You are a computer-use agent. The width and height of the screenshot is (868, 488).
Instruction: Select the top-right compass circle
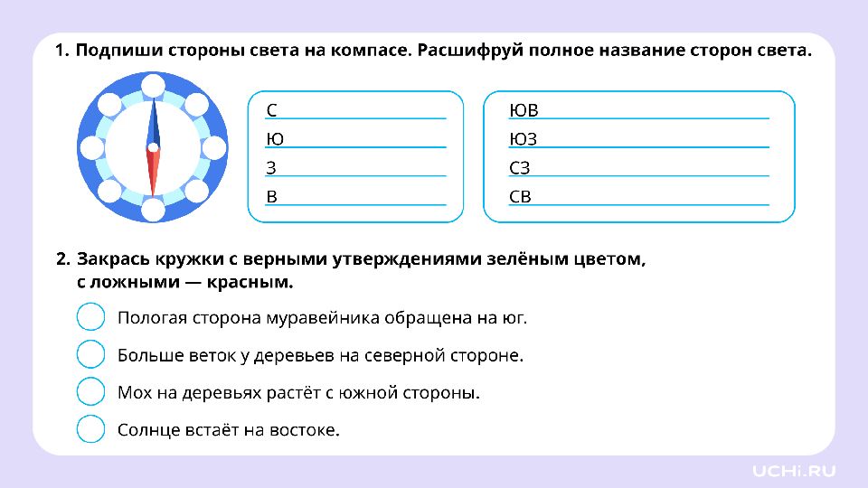(x=196, y=105)
